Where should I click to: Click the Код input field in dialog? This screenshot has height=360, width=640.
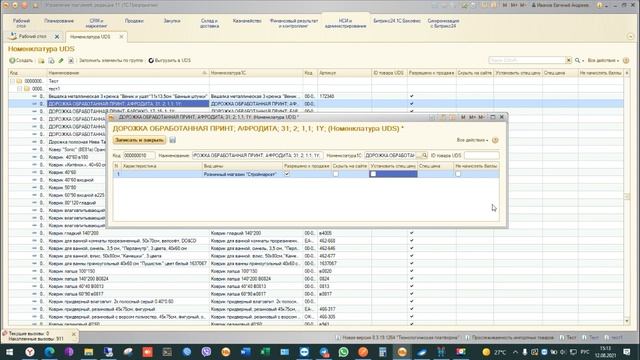click(139, 156)
